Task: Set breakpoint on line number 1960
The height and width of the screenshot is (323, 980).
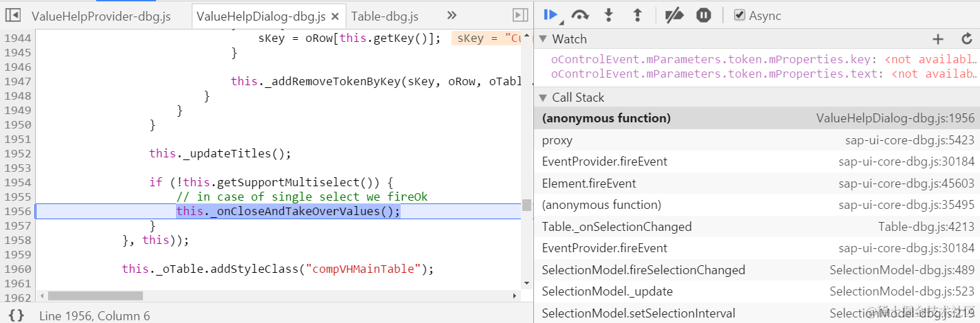Action: click(17, 269)
